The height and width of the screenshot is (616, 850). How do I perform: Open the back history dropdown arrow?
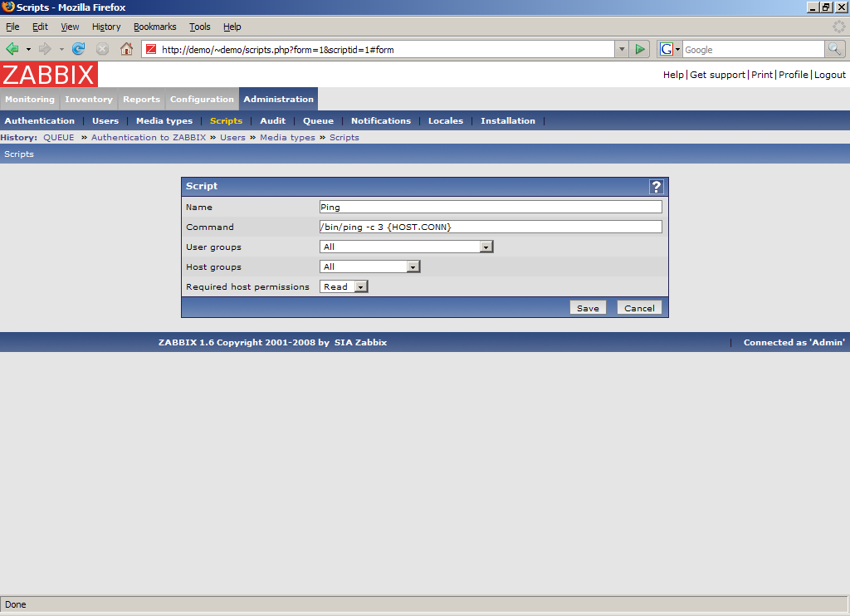pos(28,49)
